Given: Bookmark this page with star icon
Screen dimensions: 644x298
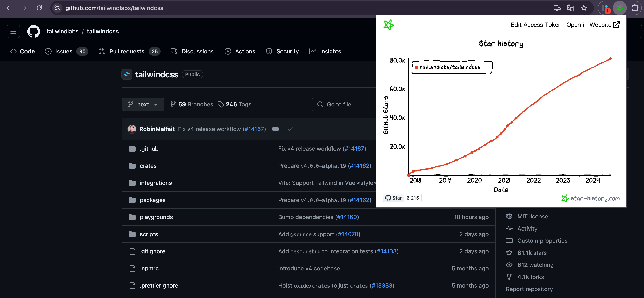Looking at the screenshot, I should point(584,8).
